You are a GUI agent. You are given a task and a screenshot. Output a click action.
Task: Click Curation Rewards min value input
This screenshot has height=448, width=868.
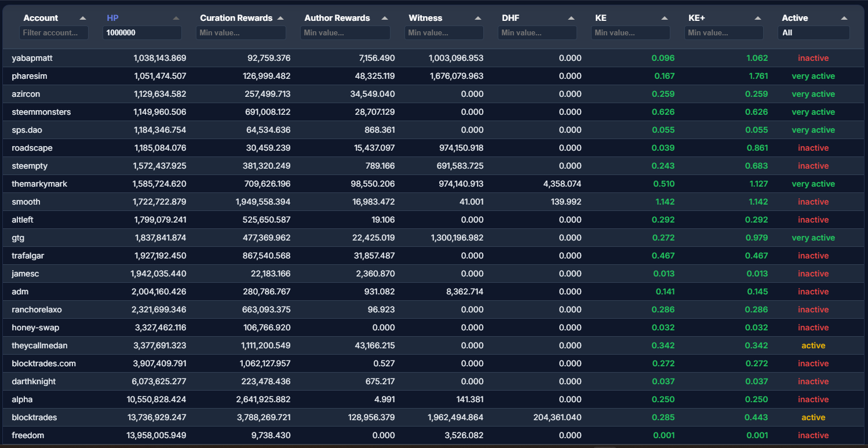click(x=240, y=33)
